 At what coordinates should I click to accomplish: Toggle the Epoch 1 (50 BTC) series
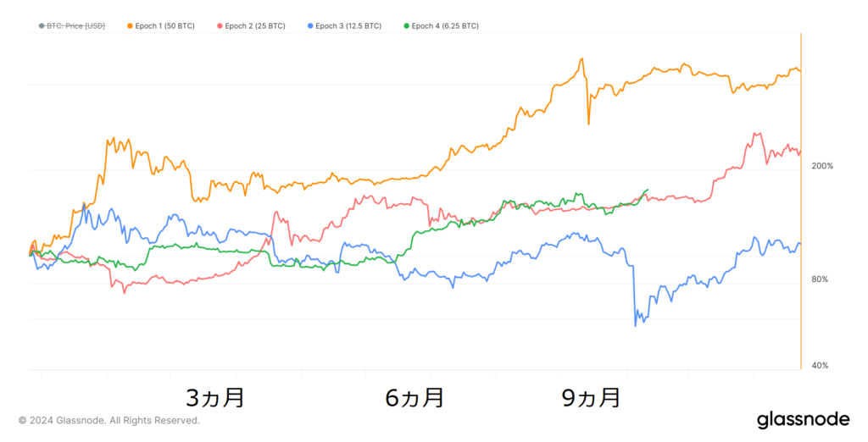coord(161,26)
